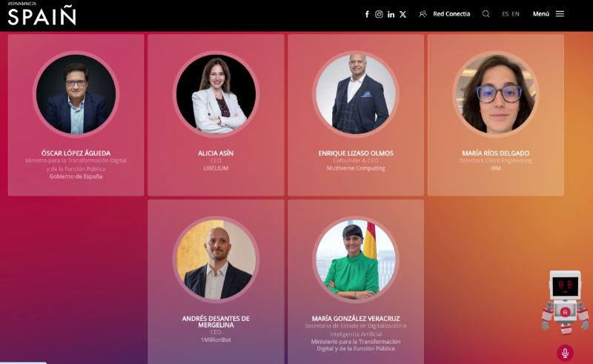Click the search magnifier icon
Screen dimensions: 593x364
pos(486,14)
